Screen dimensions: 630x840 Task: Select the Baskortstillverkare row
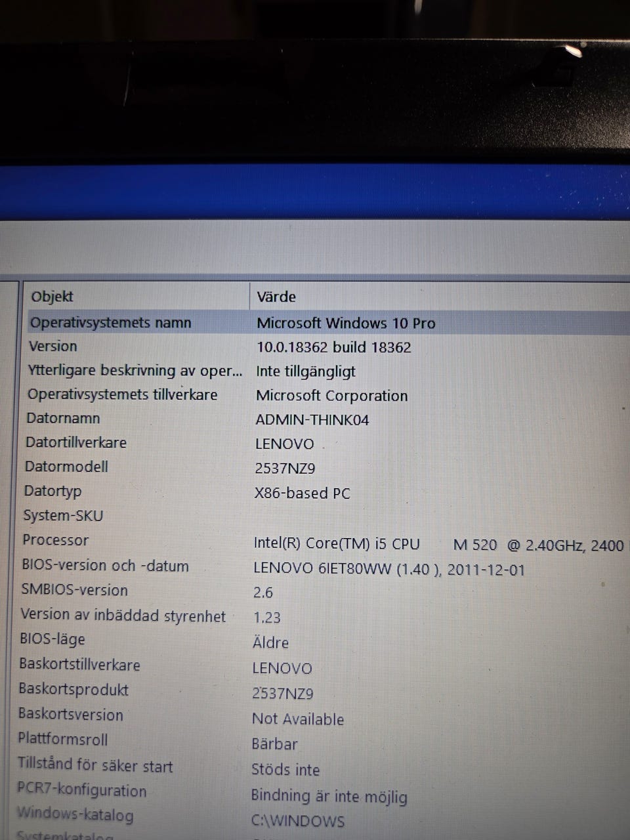79,664
